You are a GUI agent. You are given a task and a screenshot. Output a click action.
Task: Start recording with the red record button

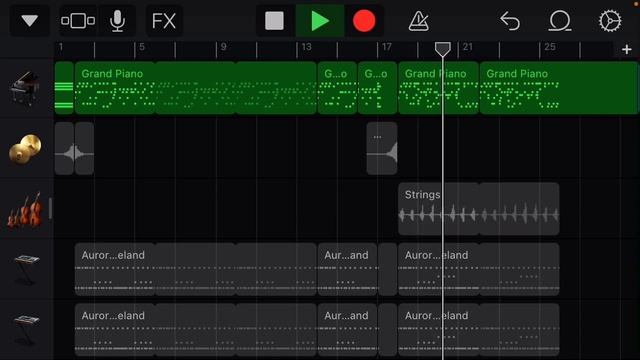click(x=364, y=20)
